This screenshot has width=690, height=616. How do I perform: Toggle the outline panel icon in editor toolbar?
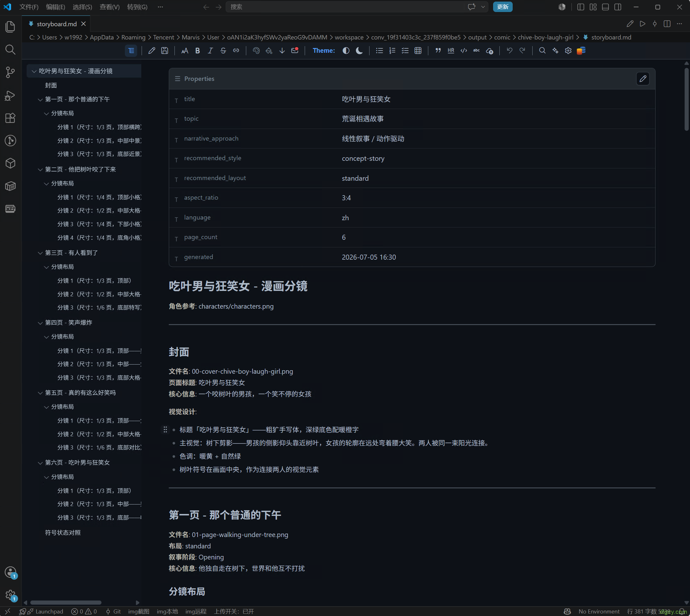coord(131,51)
